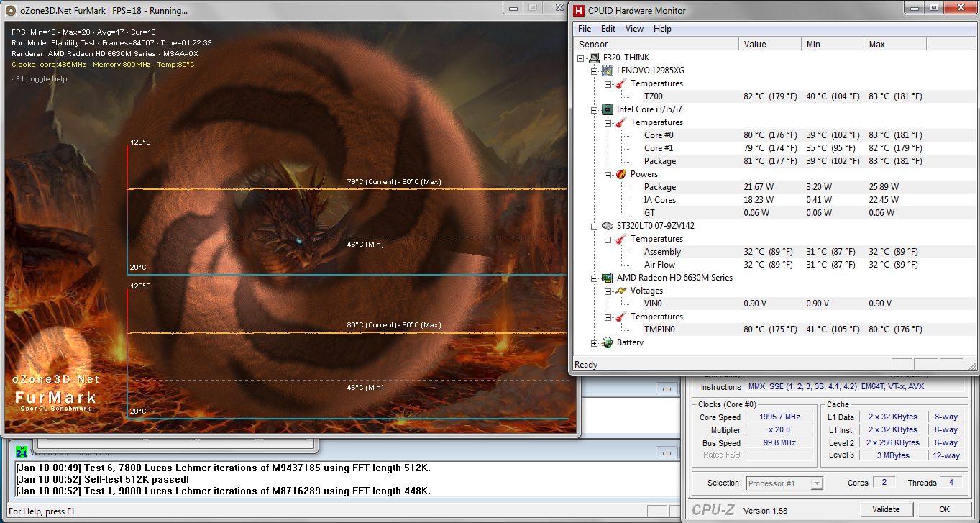Click the Validate button in CPU-Z

[x=886, y=509]
